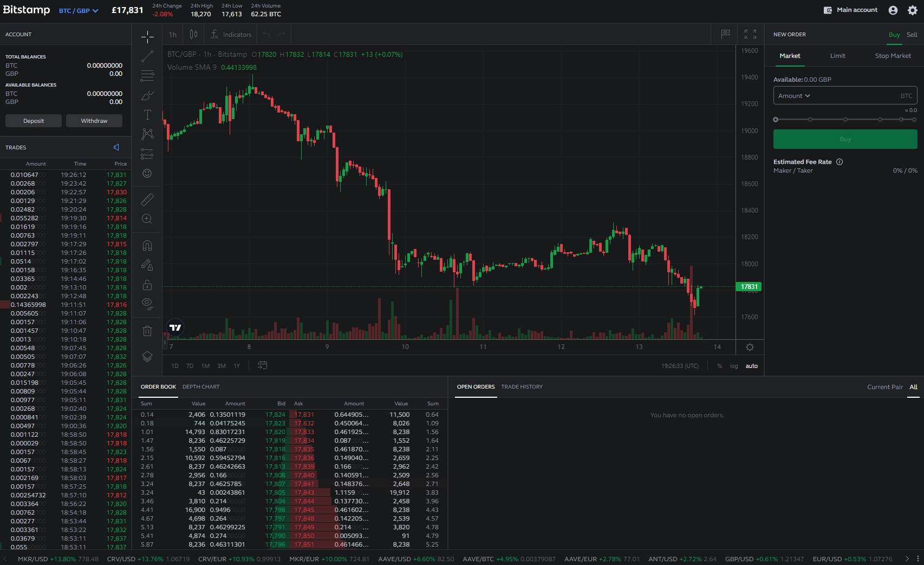
Task: Select the forecast and measurement tool
Action: point(147,154)
